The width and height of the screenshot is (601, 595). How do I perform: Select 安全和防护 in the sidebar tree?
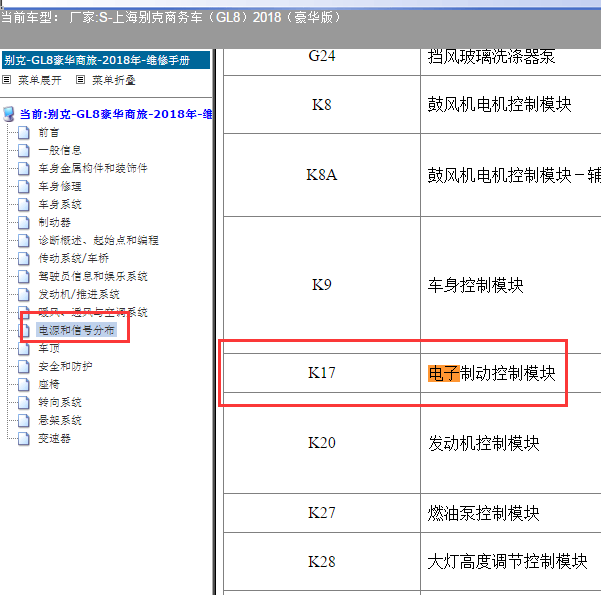(x=65, y=366)
